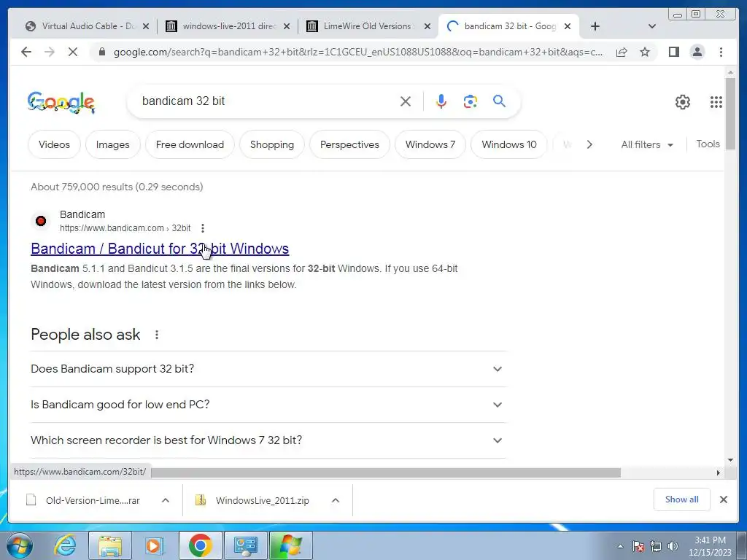747x560 pixels.
Task: Click inside the Google search input
Action: (x=267, y=101)
